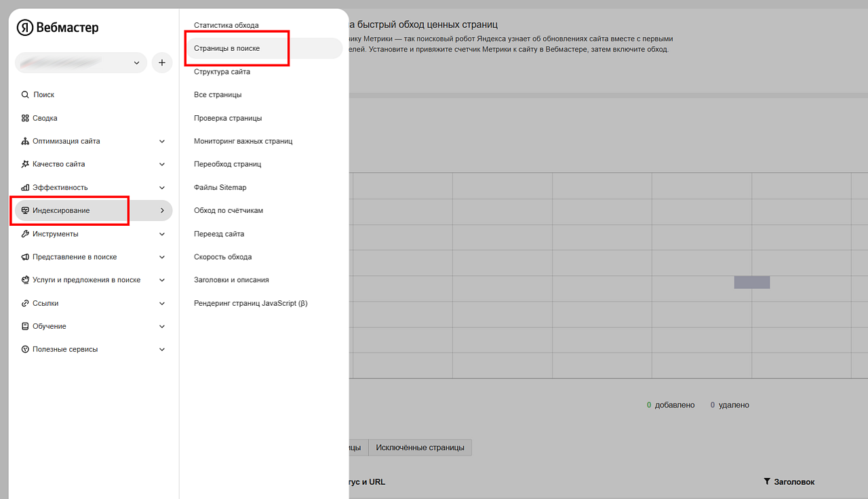Select Файлы Sitemap in submenu

(220, 187)
